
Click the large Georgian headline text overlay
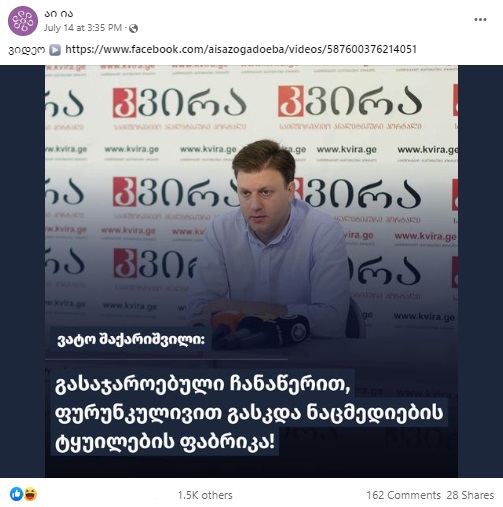tap(248, 413)
